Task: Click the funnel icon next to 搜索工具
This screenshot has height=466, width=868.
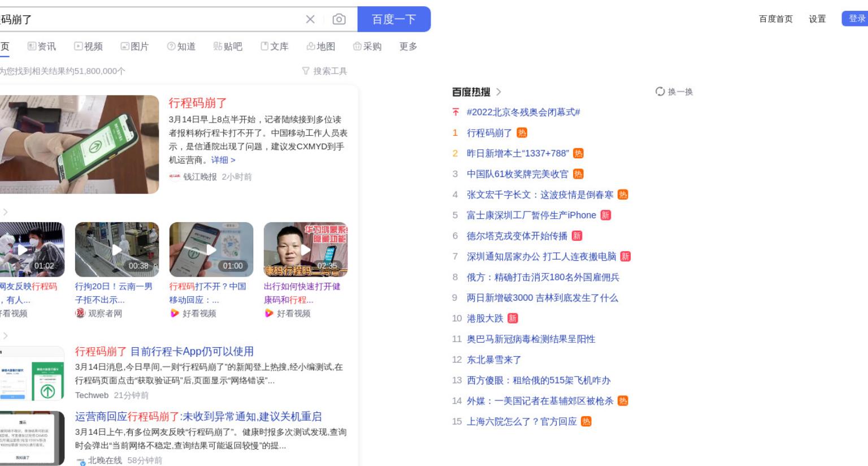Action: (306, 71)
